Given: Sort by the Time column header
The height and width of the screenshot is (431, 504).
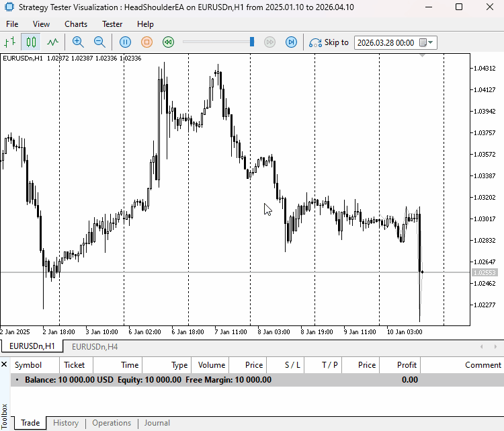Looking at the screenshot, I should pyautogui.click(x=118, y=365).
